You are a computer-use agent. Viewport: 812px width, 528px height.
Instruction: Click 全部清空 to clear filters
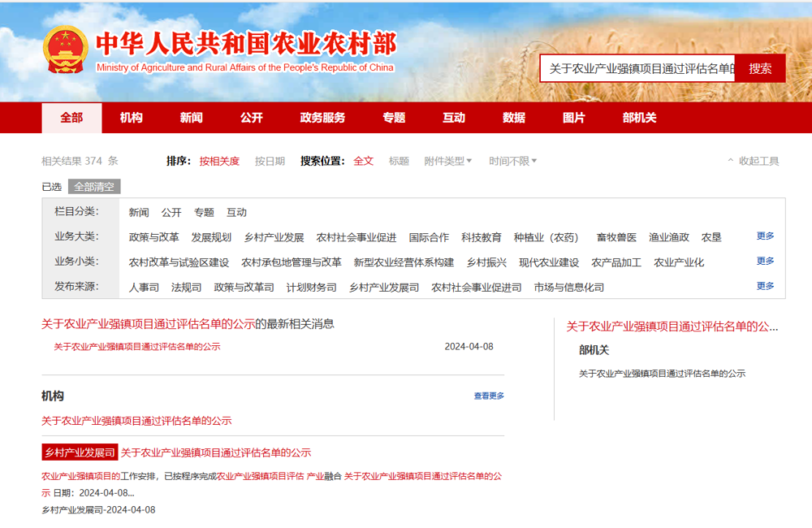(x=94, y=187)
